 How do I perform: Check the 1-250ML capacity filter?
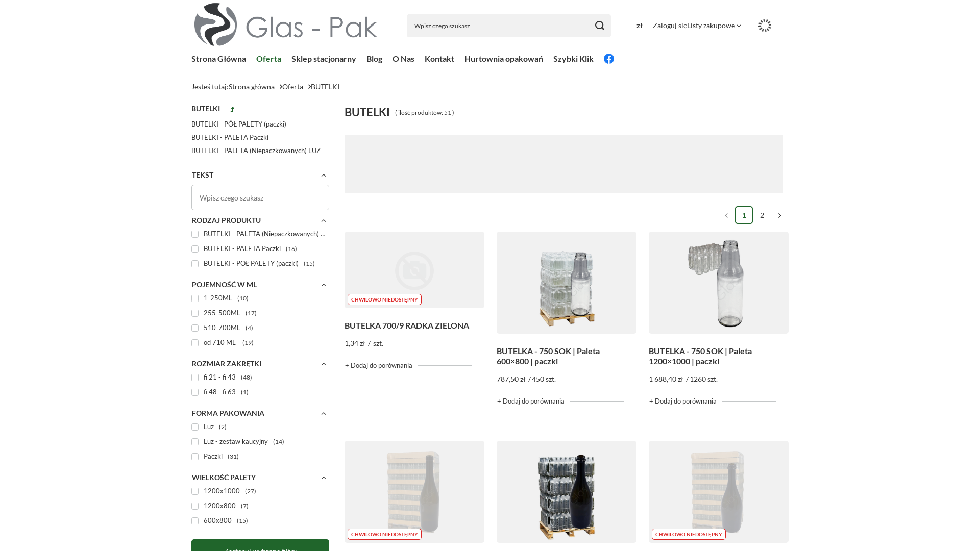tap(195, 298)
